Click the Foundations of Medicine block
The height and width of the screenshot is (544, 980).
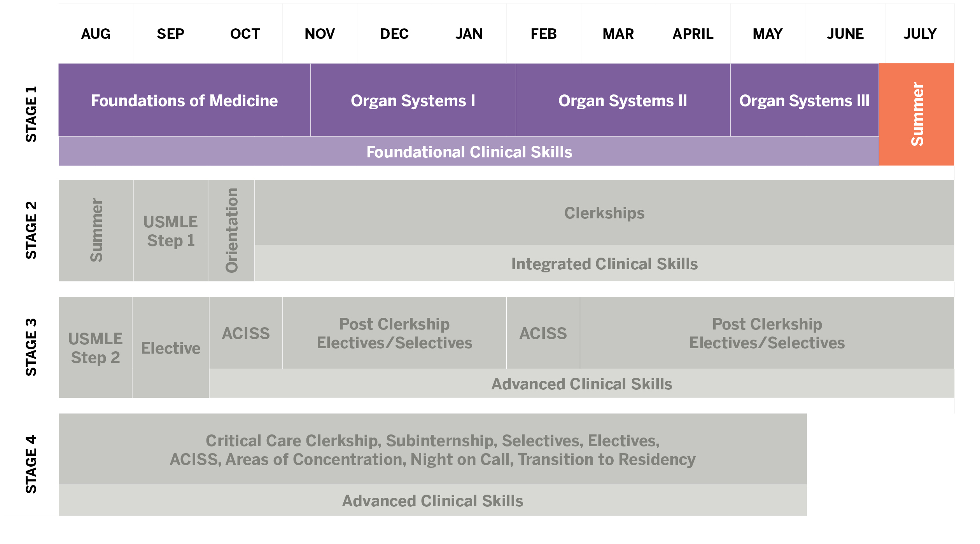coord(184,100)
